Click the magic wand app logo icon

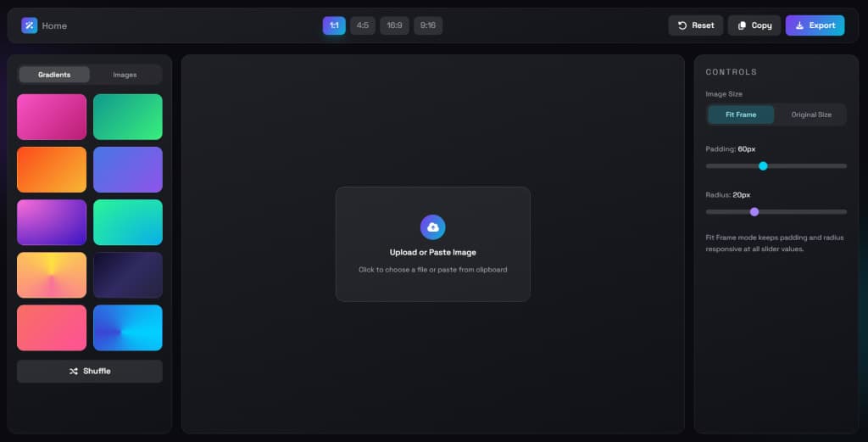point(30,25)
